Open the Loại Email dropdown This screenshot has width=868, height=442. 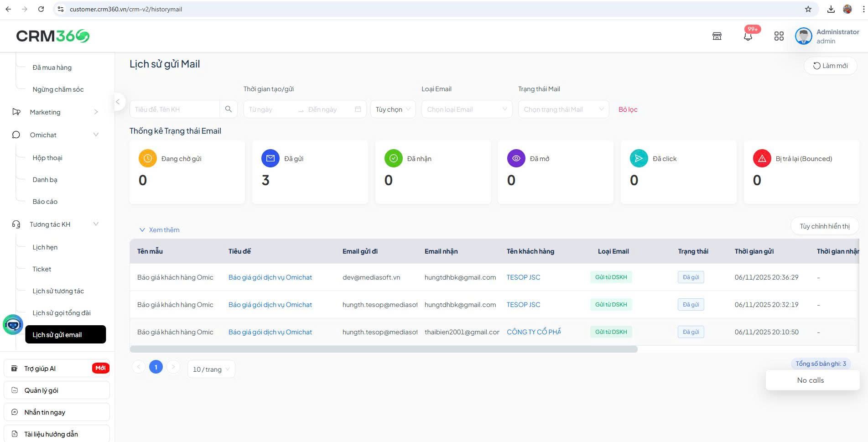click(x=467, y=109)
